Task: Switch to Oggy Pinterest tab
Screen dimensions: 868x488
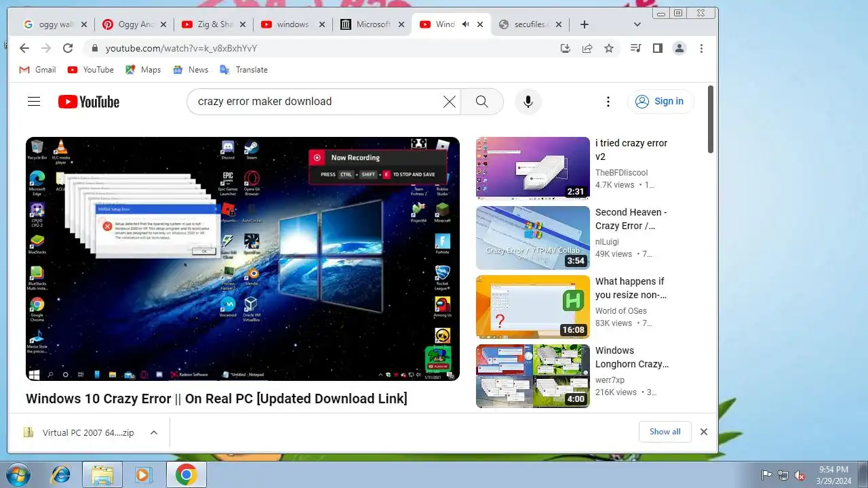Action: [134, 24]
